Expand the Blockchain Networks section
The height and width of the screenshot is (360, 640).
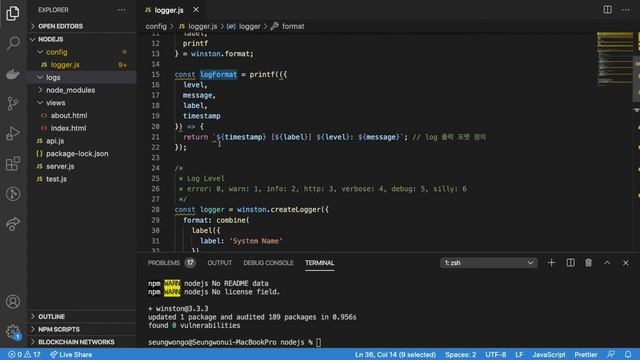point(82,342)
